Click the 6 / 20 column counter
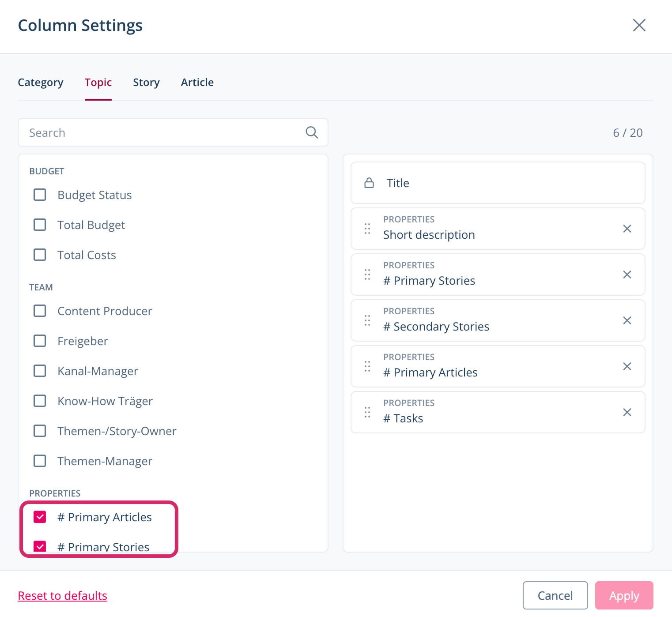This screenshot has width=672, height=617. pos(627,133)
